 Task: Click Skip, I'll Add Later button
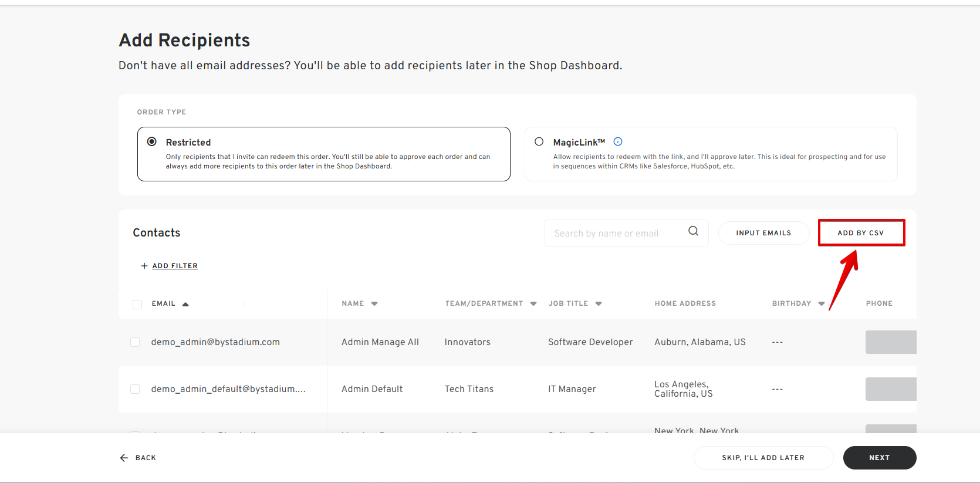pyautogui.click(x=763, y=458)
